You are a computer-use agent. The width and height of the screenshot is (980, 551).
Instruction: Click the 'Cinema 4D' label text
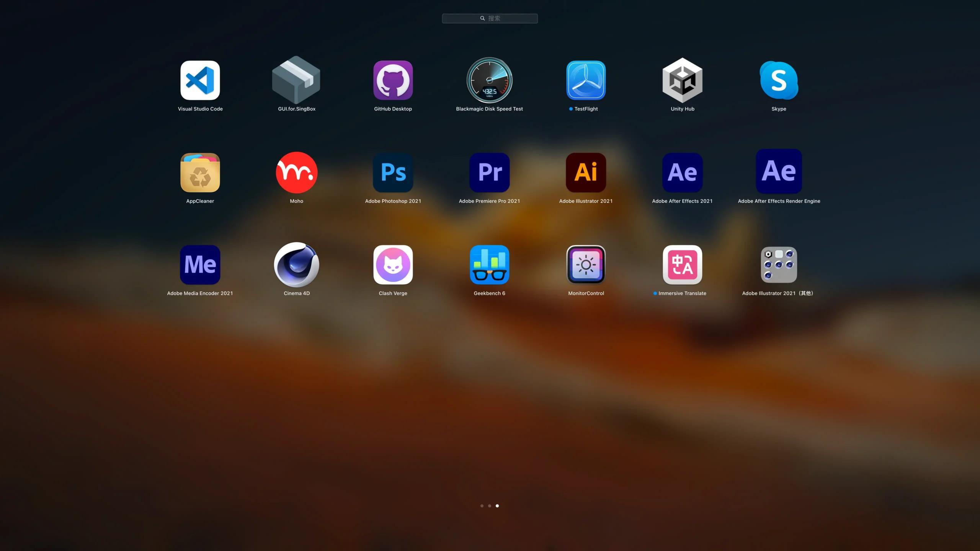[297, 293]
